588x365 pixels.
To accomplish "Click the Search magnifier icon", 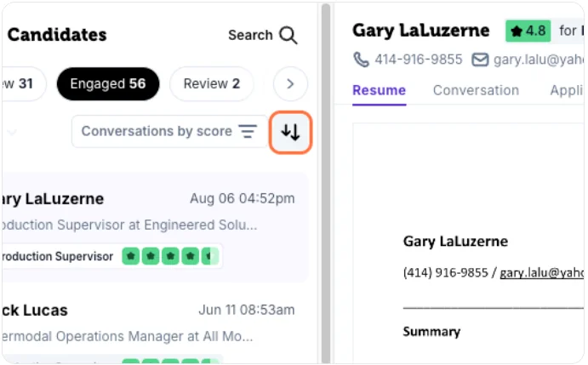I will (x=288, y=35).
